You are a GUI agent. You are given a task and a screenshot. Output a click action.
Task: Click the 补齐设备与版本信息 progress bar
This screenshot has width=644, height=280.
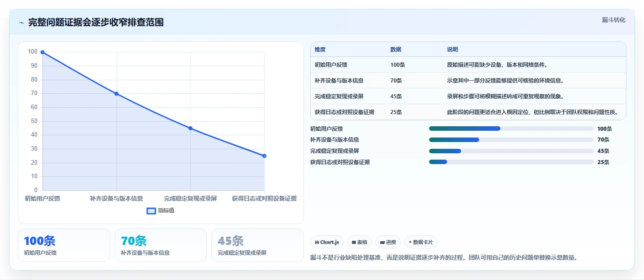(511, 140)
